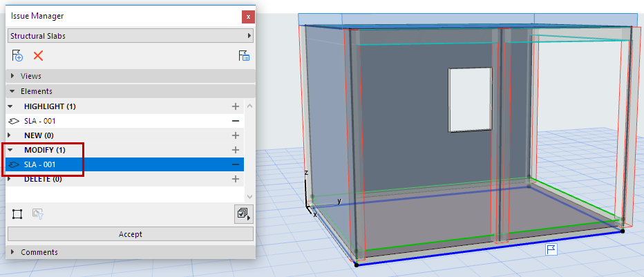
Task: Expand the DELETE group
Action: click(x=10, y=179)
